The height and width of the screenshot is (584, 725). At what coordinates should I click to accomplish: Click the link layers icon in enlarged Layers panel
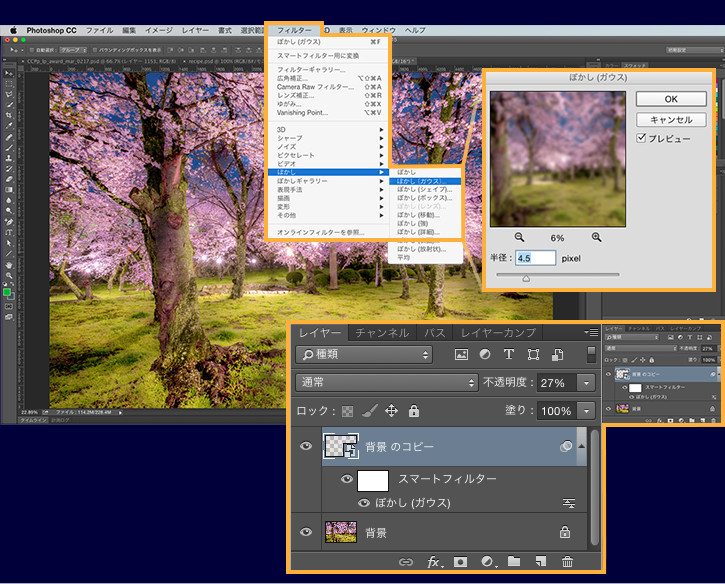click(406, 562)
